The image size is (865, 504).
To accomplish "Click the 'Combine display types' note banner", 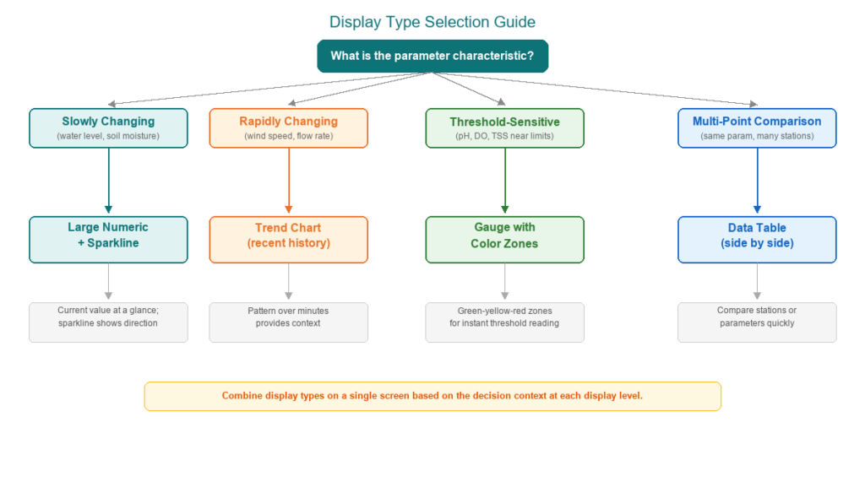I will pyautogui.click(x=432, y=397).
